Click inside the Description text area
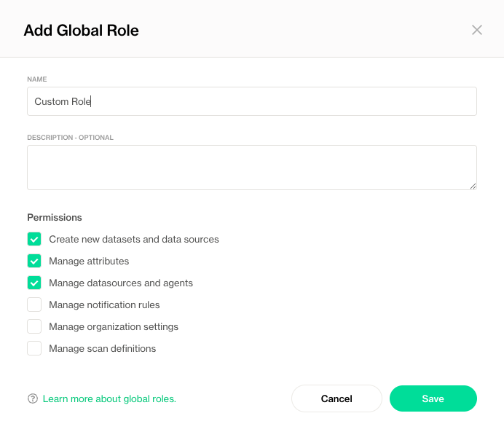The width and height of the screenshot is (504, 440). point(251,168)
